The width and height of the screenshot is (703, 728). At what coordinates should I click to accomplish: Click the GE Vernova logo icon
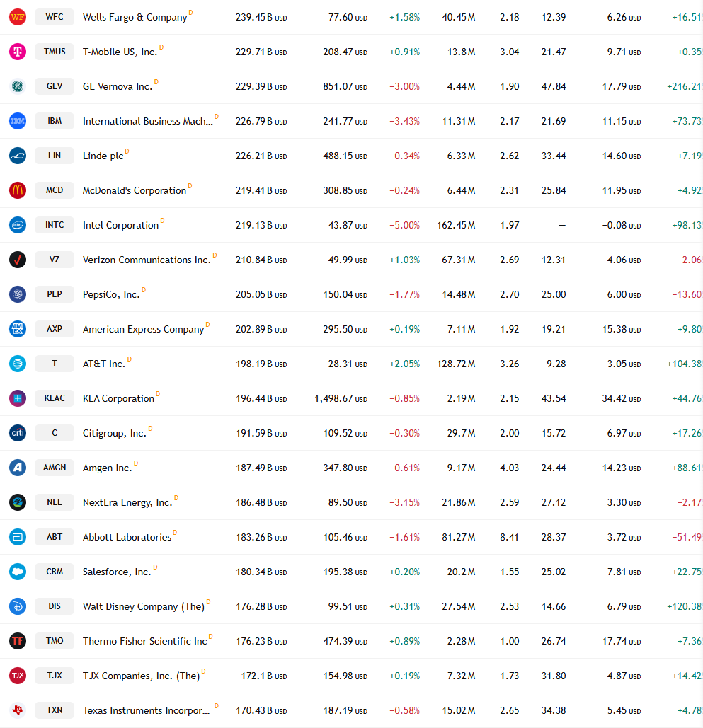click(x=18, y=86)
